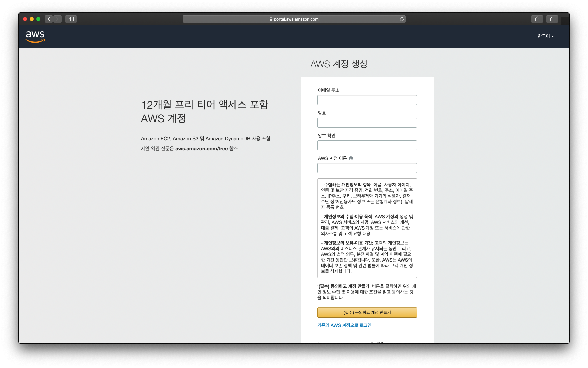
Task: Open the 한국어 language dropdown
Action: point(546,36)
